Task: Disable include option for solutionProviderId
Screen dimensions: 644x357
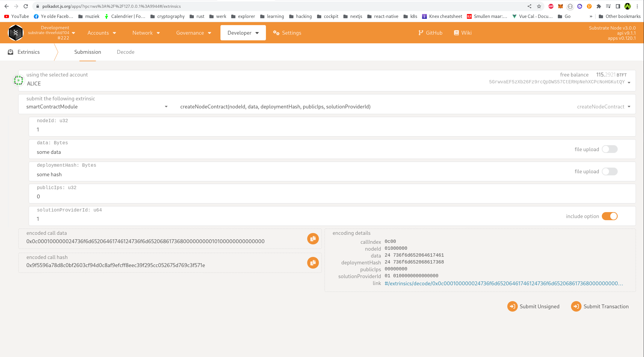Action: click(610, 216)
